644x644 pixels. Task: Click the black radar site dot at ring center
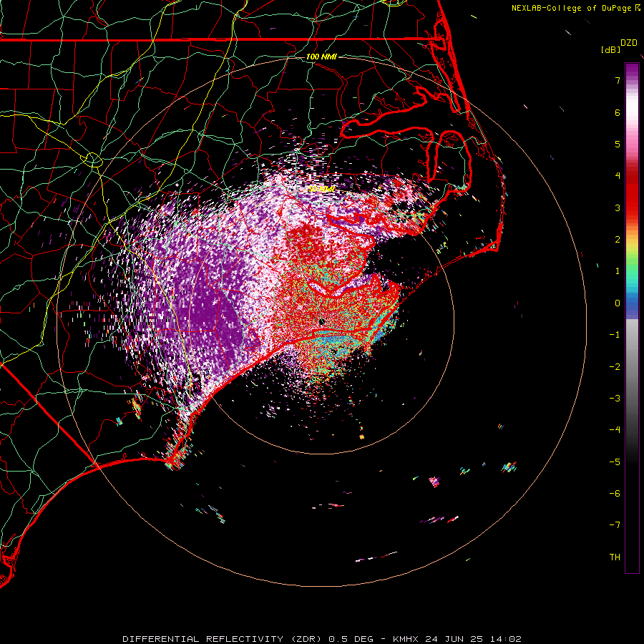coord(321,321)
